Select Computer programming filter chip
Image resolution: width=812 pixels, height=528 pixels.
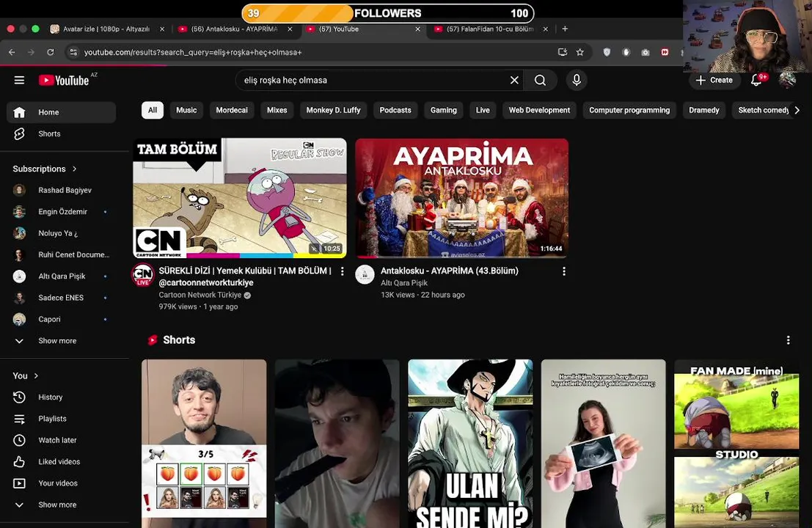point(629,110)
